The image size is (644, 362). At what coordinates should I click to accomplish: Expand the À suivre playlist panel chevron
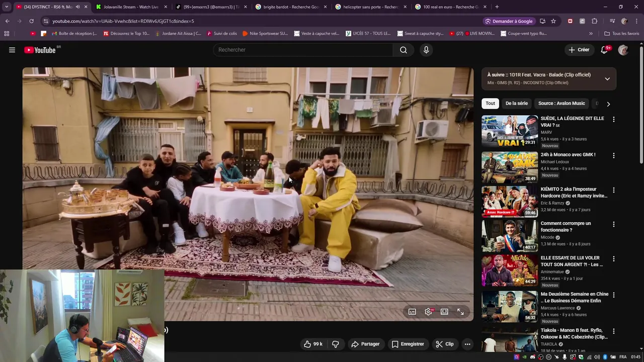(x=607, y=79)
